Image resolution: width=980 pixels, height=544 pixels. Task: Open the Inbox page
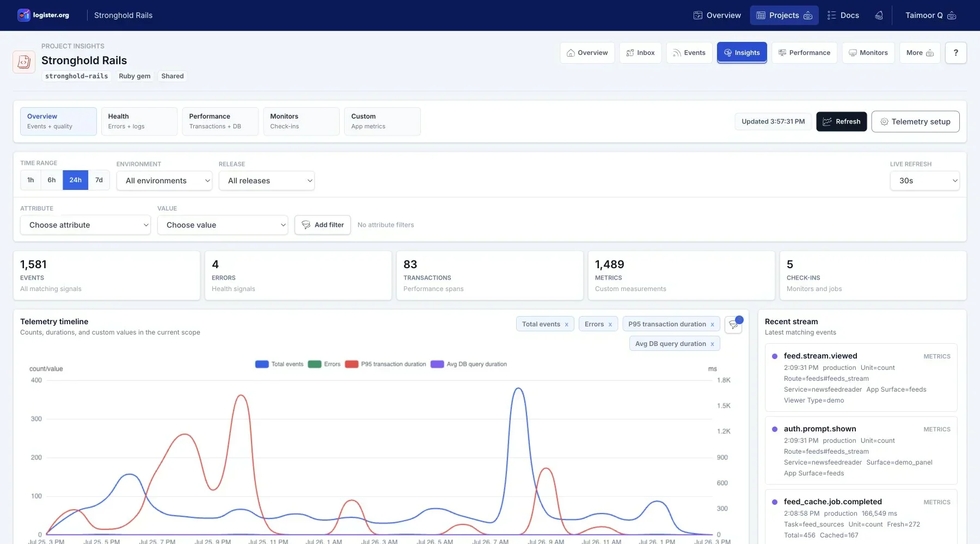click(640, 53)
